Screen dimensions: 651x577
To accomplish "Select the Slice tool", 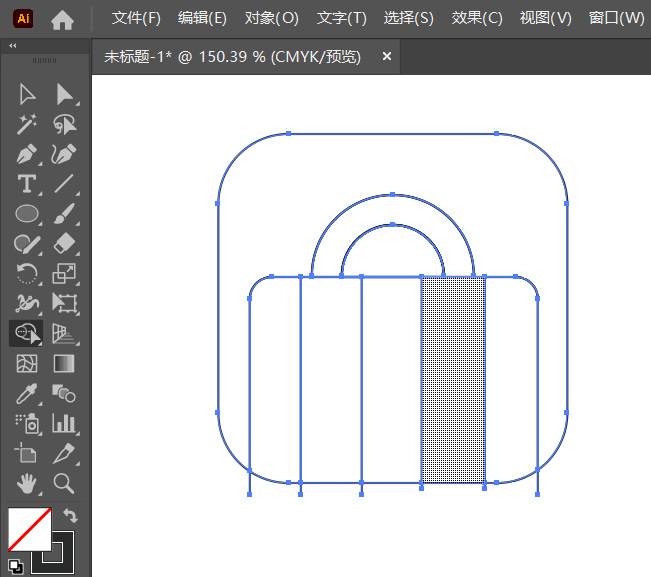I will pos(64,453).
